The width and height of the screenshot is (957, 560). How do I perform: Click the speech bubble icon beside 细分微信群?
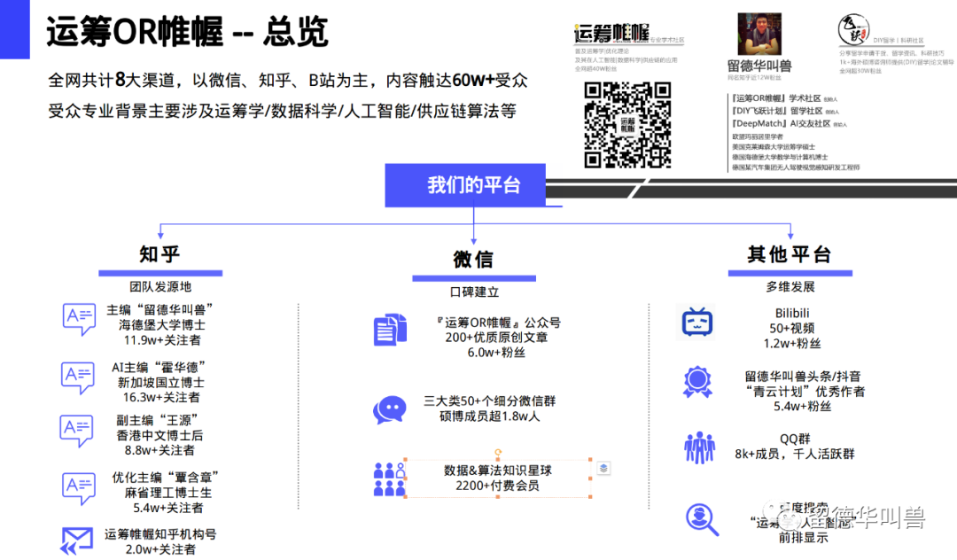pyautogui.click(x=389, y=410)
